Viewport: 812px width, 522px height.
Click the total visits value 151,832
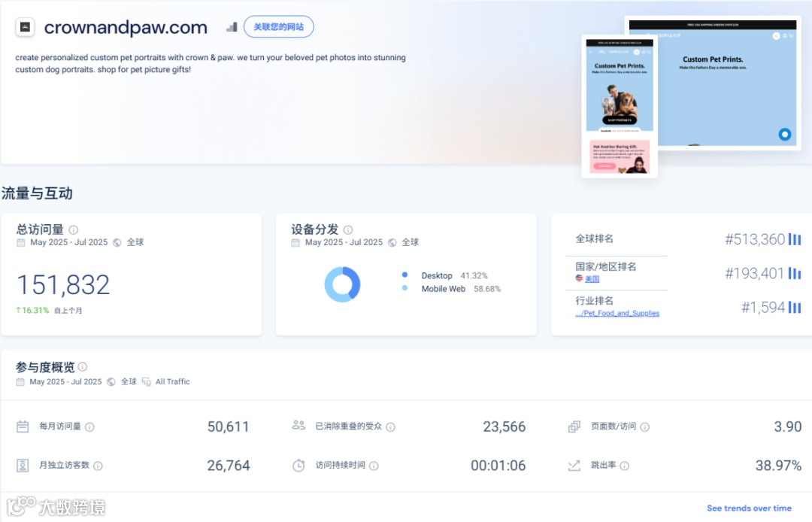63,285
